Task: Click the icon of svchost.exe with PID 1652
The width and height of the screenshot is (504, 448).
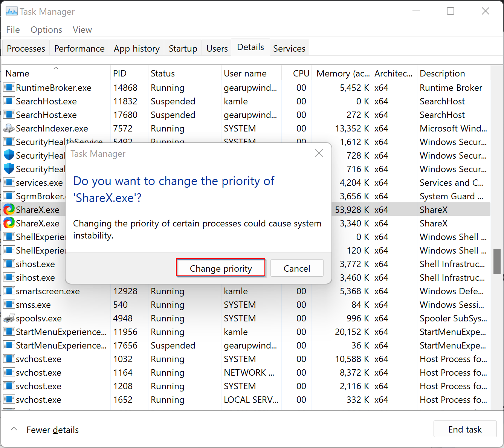Action: pos(9,399)
